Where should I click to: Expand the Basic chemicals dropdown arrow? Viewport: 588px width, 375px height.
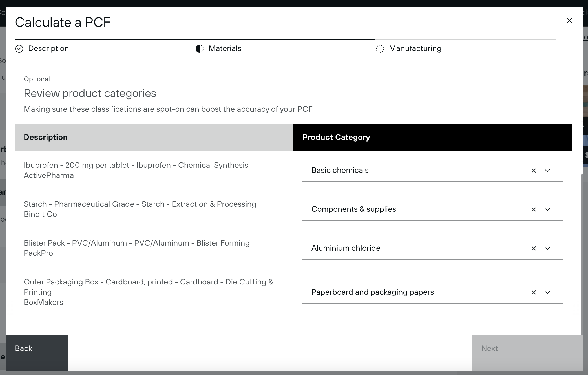[547, 171]
